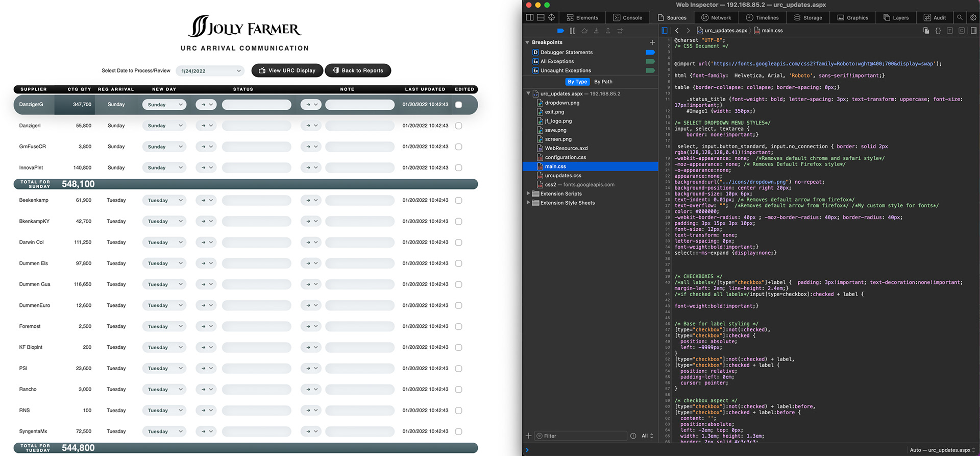The width and height of the screenshot is (980, 456).
Task: Click the console prompt arrow at inspector bottom
Action: [527, 450]
